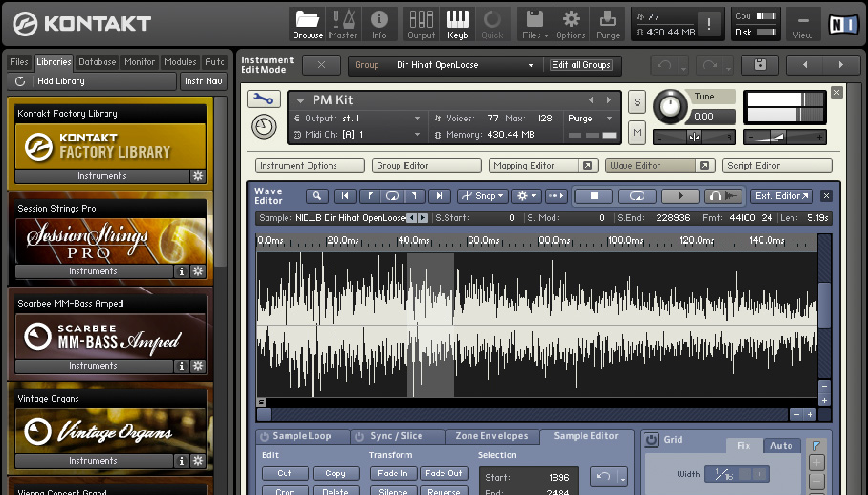Open the Group selector dropdown

(531, 65)
